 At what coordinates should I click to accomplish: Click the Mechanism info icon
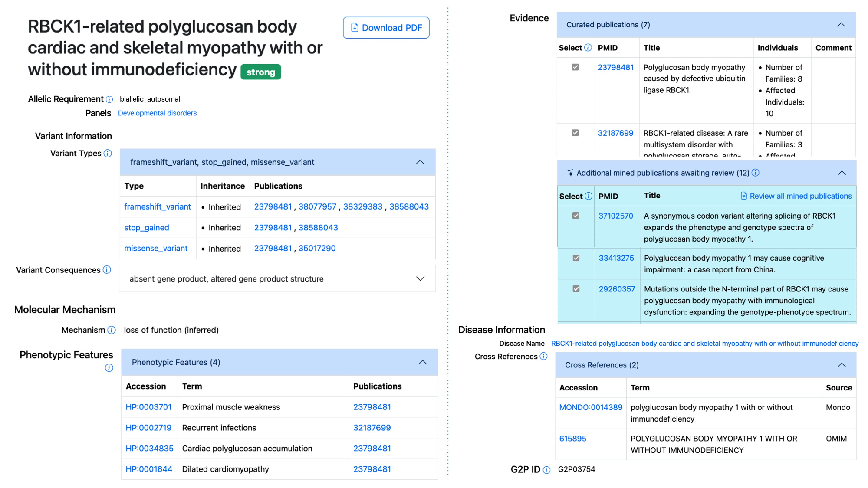(112, 330)
